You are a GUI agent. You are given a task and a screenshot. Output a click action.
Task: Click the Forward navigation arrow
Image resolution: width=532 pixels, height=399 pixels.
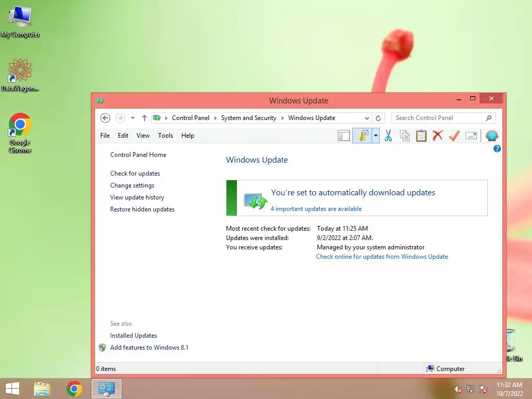tap(120, 118)
